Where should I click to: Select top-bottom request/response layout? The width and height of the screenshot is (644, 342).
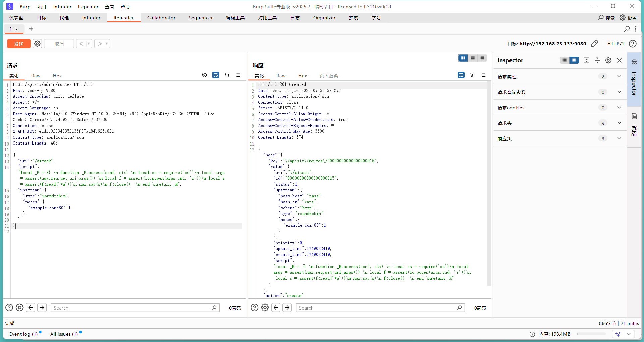[x=473, y=58]
